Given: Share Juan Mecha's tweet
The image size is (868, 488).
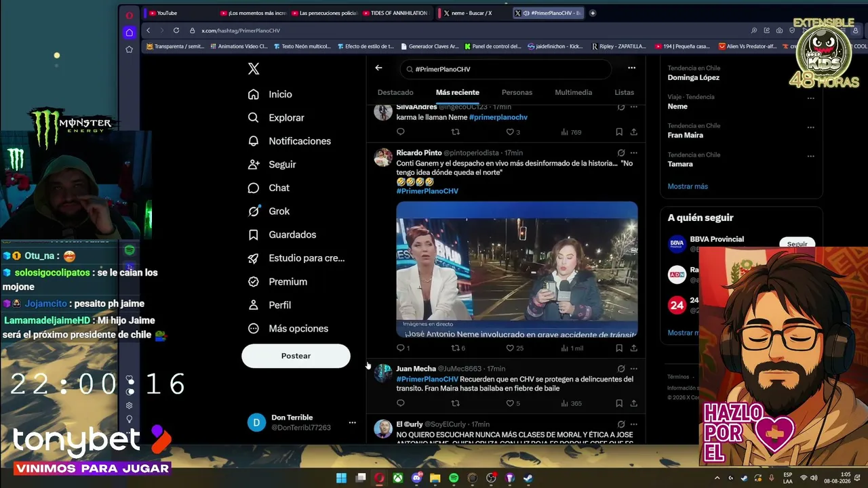Looking at the screenshot, I should (633, 403).
